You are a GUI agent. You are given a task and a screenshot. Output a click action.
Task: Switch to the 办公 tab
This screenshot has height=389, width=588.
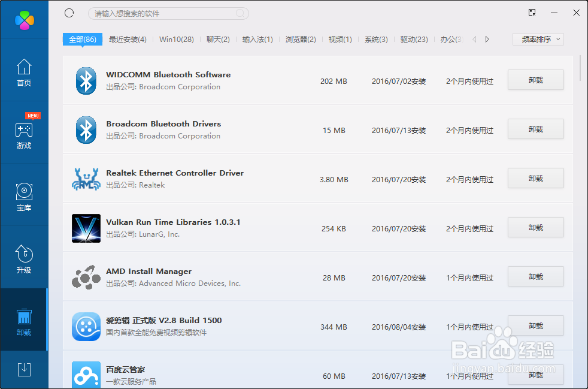pyautogui.click(x=452, y=40)
